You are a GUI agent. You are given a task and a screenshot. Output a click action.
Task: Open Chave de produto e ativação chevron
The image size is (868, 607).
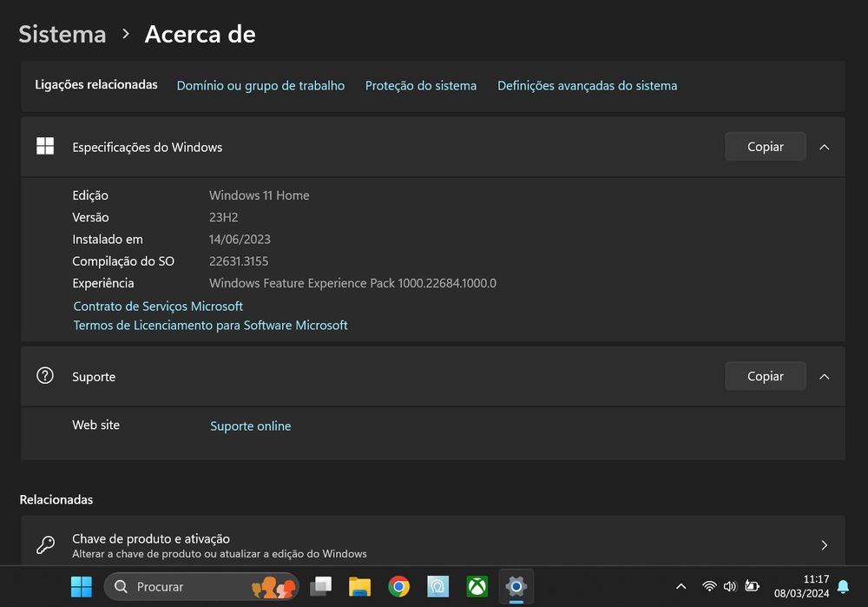[x=825, y=545]
